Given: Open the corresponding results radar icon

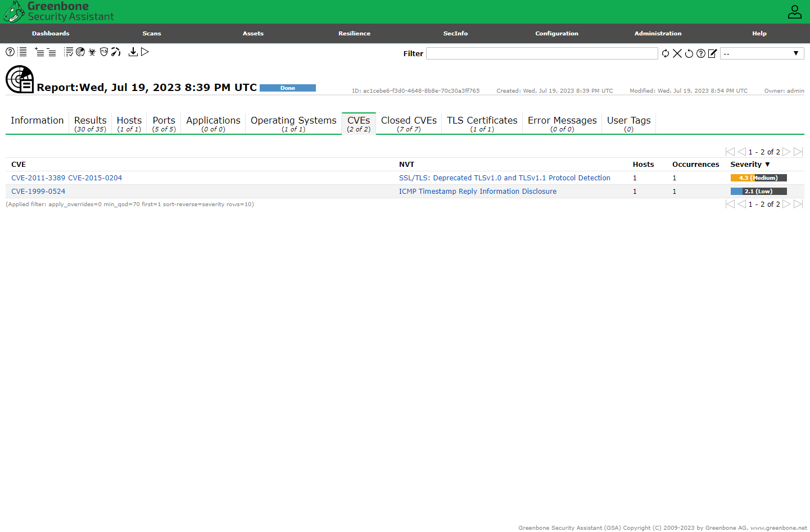Looking at the screenshot, I should click(80, 52).
